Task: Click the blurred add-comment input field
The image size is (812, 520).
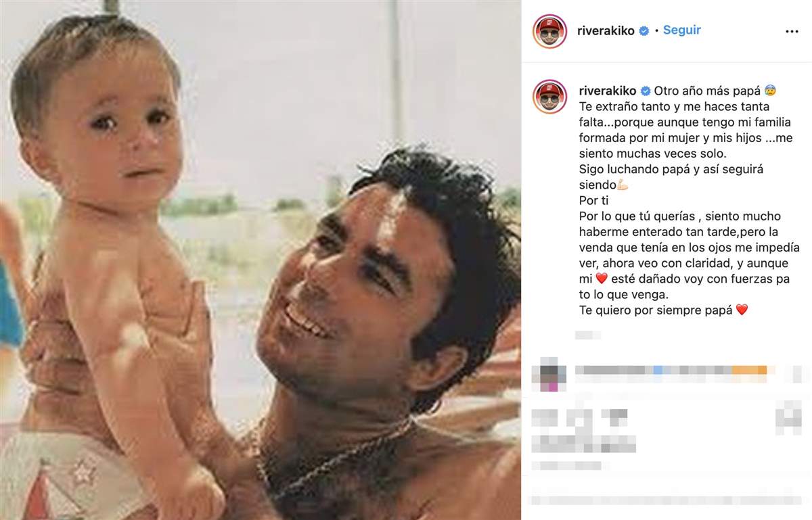Action: pyautogui.click(x=667, y=500)
